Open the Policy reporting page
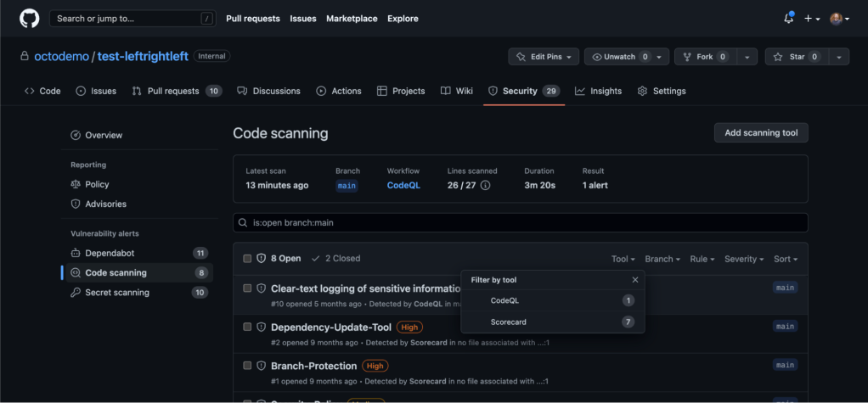Image resolution: width=868 pixels, height=403 pixels. click(97, 184)
